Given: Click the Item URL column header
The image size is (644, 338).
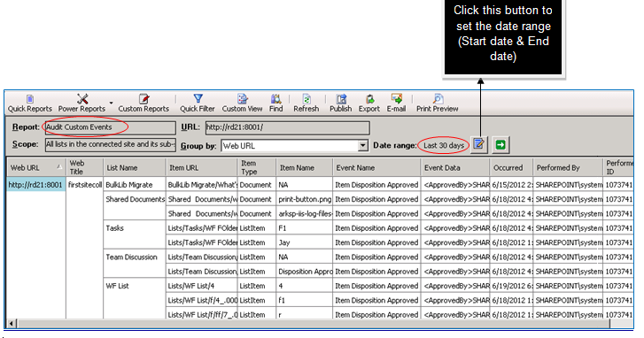Looking at the screenshot, I should point(202,167).
